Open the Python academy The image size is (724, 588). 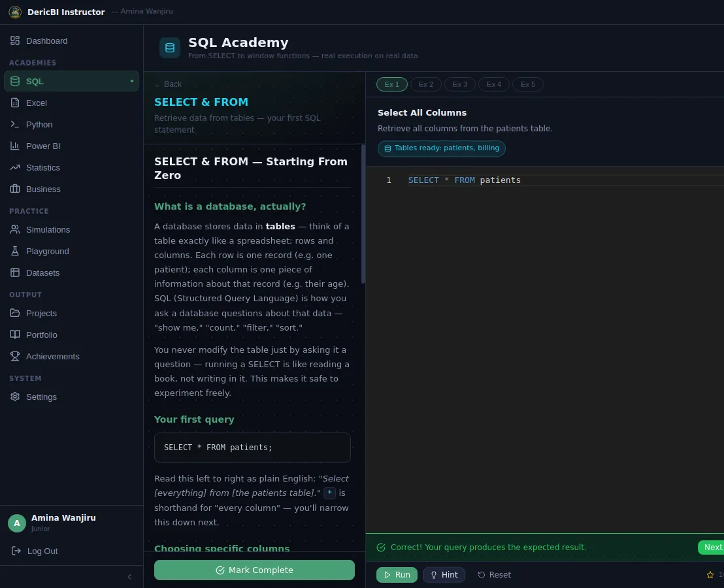(x=71, y=125)
